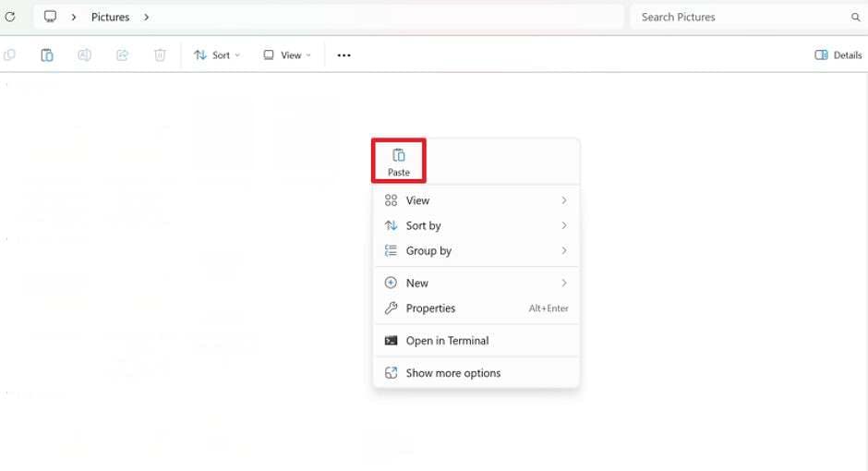Image resolution: width=868 pixels, height=471 pixels.
Task: Click the chevron arrow beside Sort by
Action: click(564, 225)
